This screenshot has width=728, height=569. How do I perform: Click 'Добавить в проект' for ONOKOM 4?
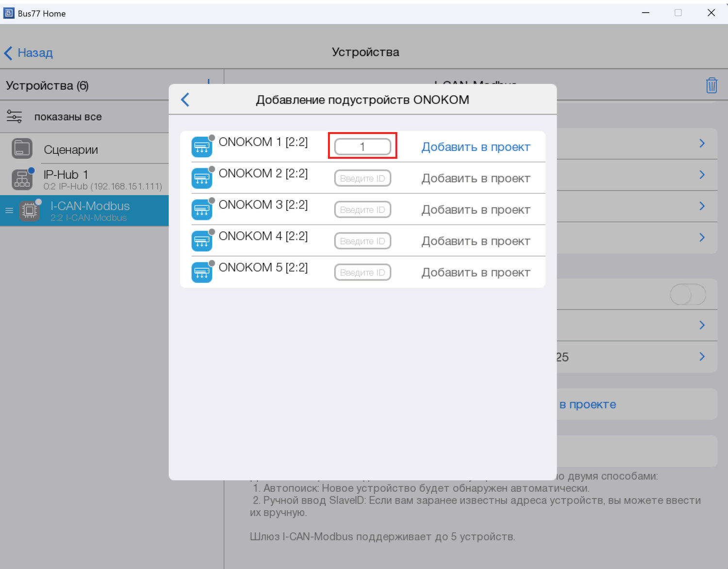point(475,241)
